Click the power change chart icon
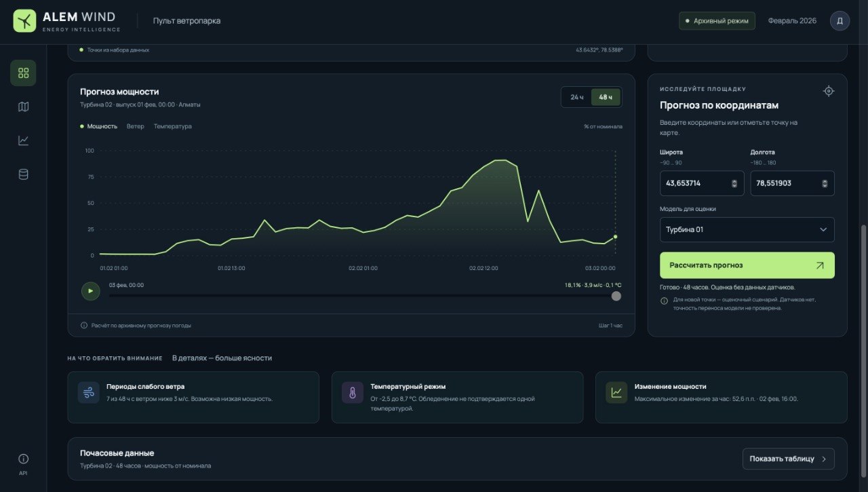 click(616, 392)
